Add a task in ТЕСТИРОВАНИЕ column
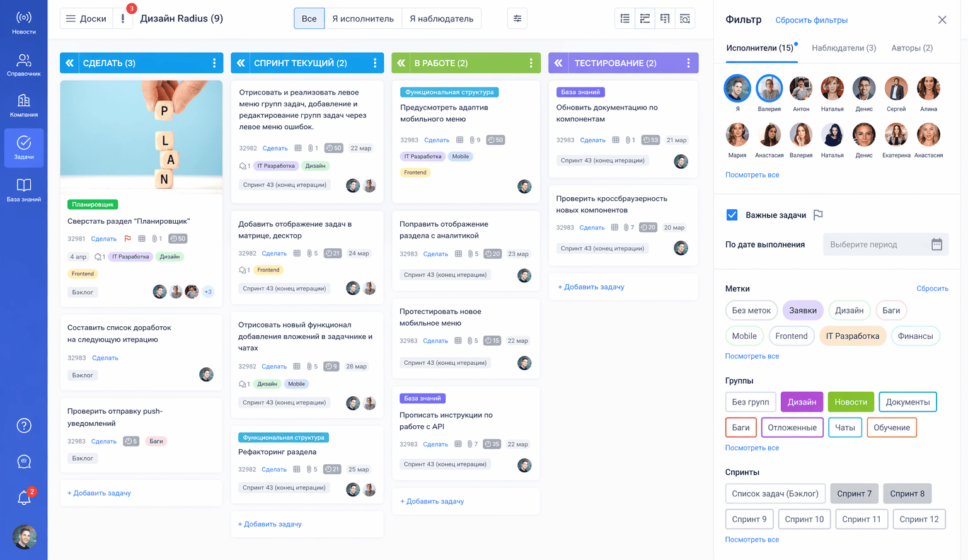 [591, 287]
